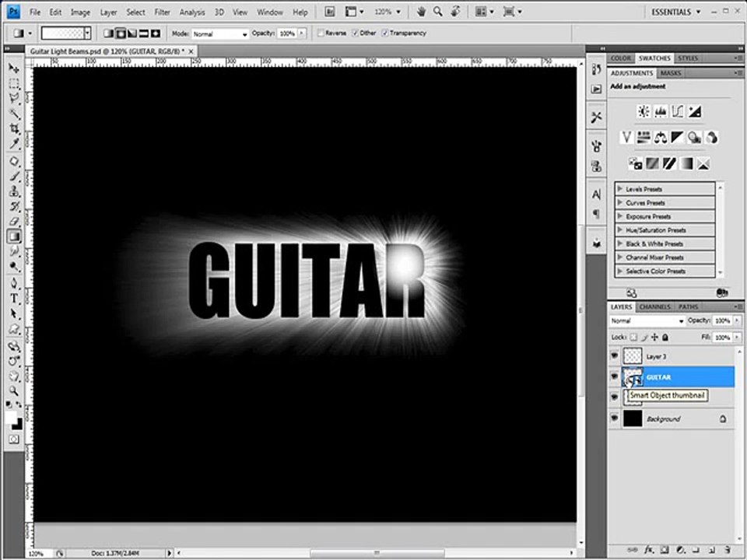The height and width of the screenshot is (560, 747).
Task: Toggle the Transparency checkbox
Action: point(385,33)
